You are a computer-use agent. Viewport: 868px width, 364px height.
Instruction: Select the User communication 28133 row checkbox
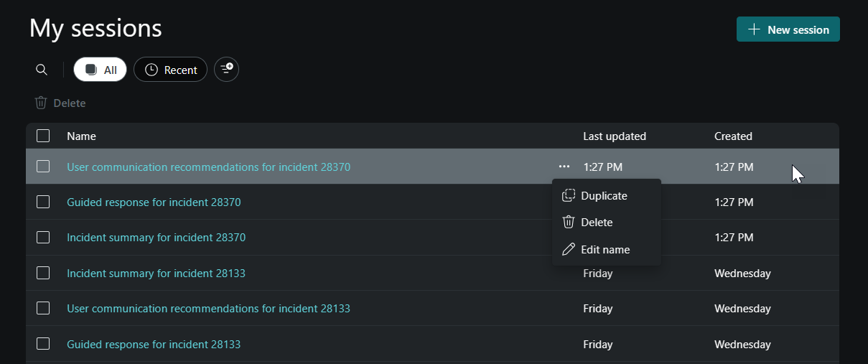[x=43, y=308]
